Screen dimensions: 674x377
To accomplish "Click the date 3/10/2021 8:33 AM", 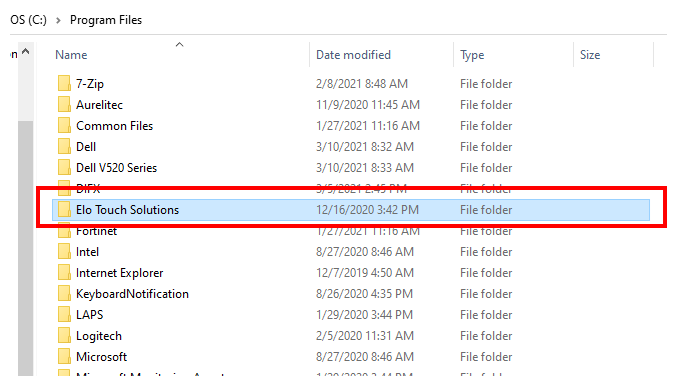I will [365, 168].
